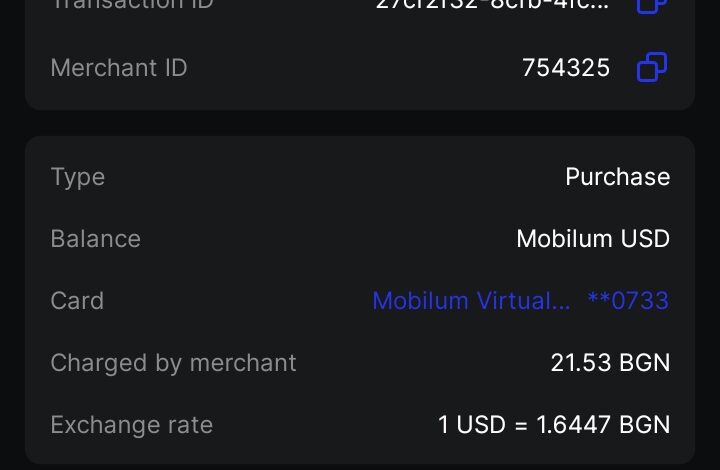720x470 pixels.
Task: Click the Exchange rate label
Action: 132,424
